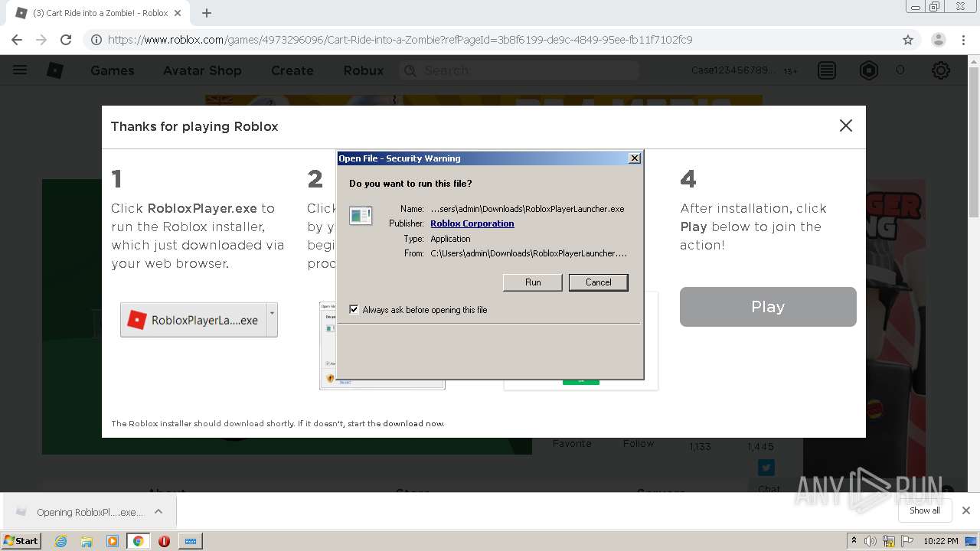The image size is (980, 551).
Task: Open the Avatar Shop menu
Action: coord(202,70)
